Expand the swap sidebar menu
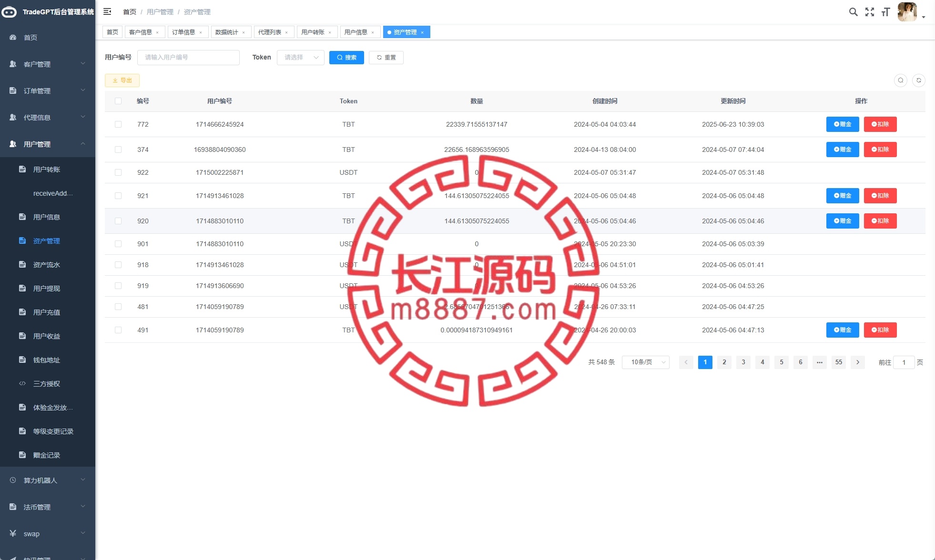The height and width of the screenshot is (560, 935). (x=48, y=534)
